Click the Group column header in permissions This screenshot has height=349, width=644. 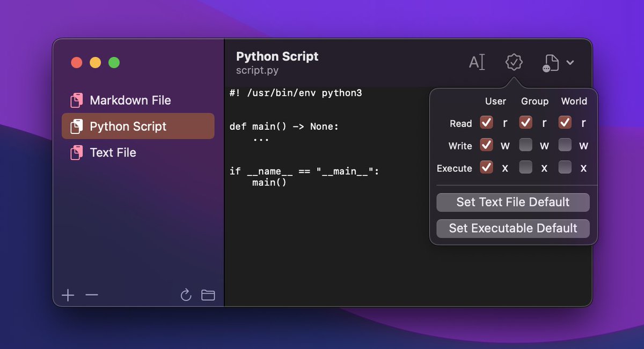[535, 101]
